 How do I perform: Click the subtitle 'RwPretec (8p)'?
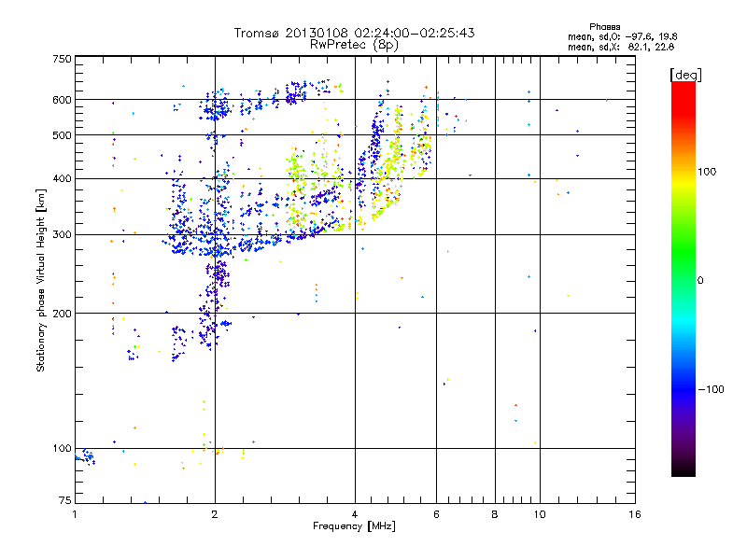[x=354, y=45]
